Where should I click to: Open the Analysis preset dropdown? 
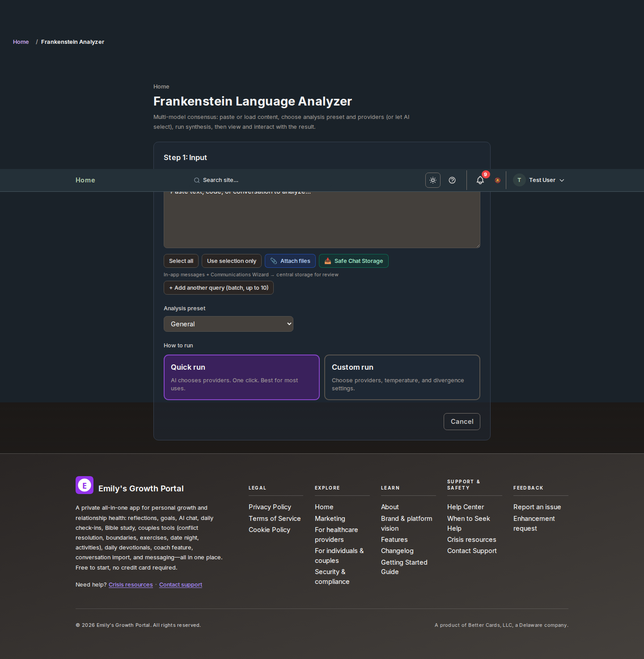coord(228,324)
